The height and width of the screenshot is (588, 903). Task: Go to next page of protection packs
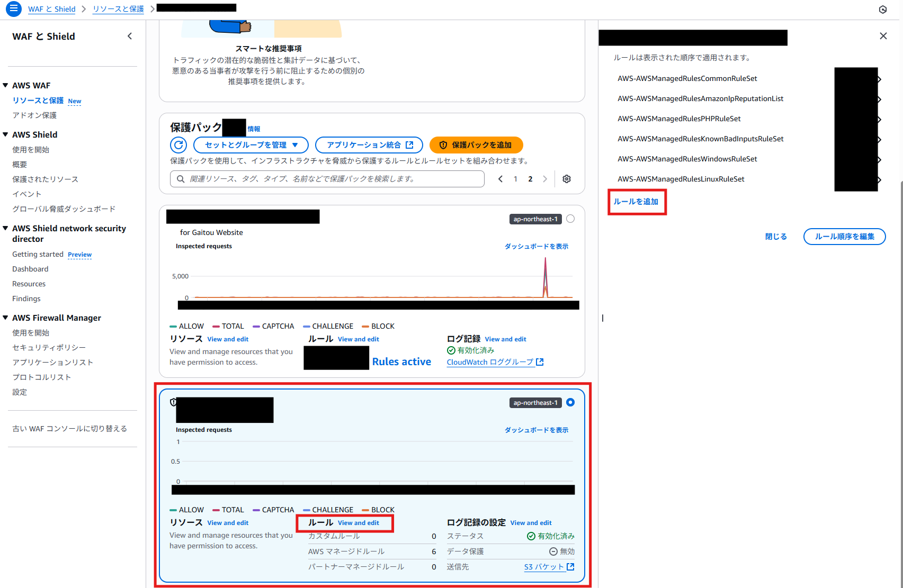click(x=545, y=179)
